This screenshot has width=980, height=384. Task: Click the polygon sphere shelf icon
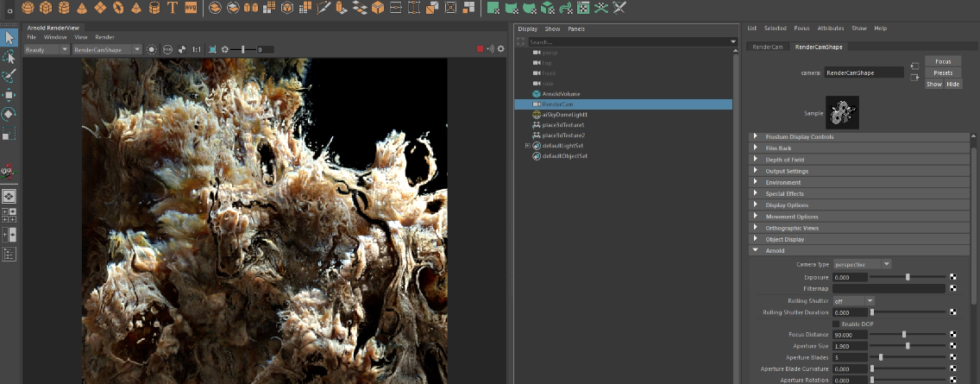[28, 9]
